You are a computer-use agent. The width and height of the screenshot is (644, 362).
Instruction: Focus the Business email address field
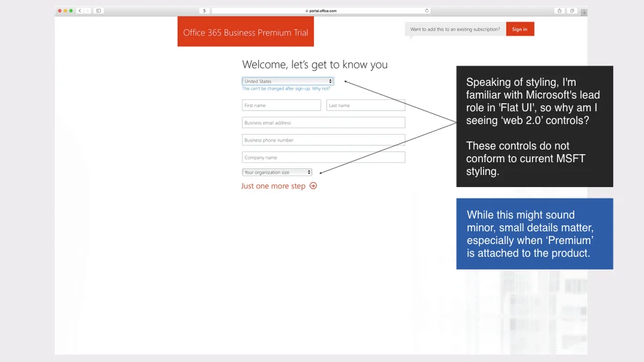(x=323, y=122)
